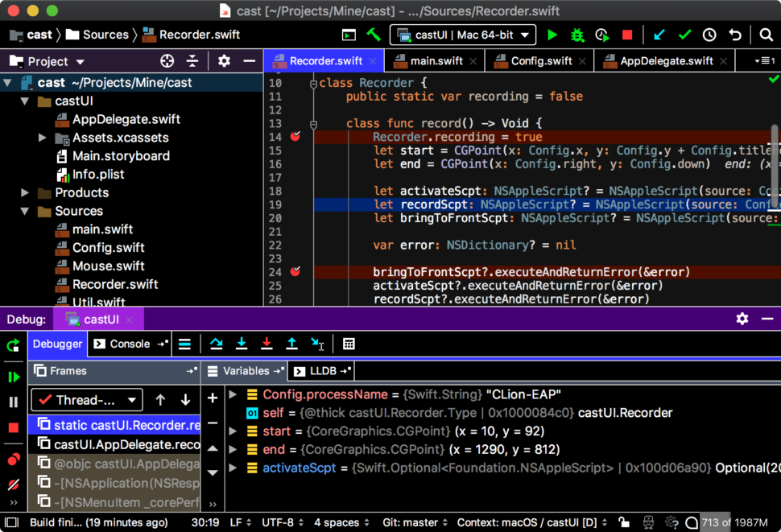Screen dimensions: 781x532
Task: Open Project panel settings with the gear icon
Action: click(x=224, y=60)
